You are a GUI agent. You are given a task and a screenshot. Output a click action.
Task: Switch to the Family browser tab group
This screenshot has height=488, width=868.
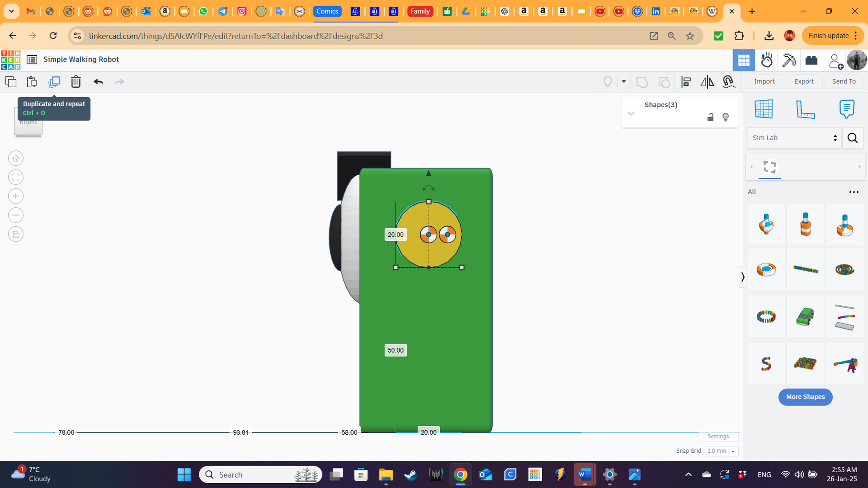click(420, 11)
